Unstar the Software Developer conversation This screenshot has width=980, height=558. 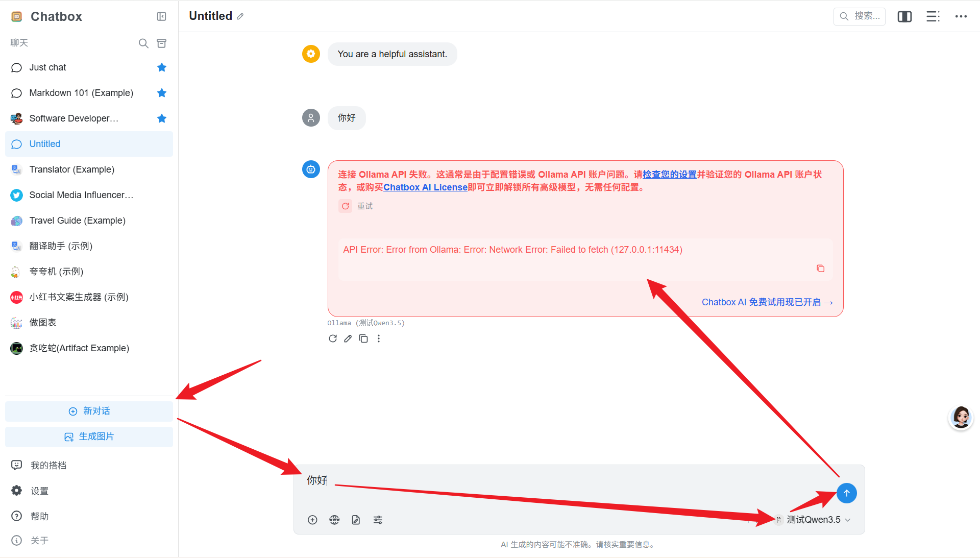coord(162,118)
